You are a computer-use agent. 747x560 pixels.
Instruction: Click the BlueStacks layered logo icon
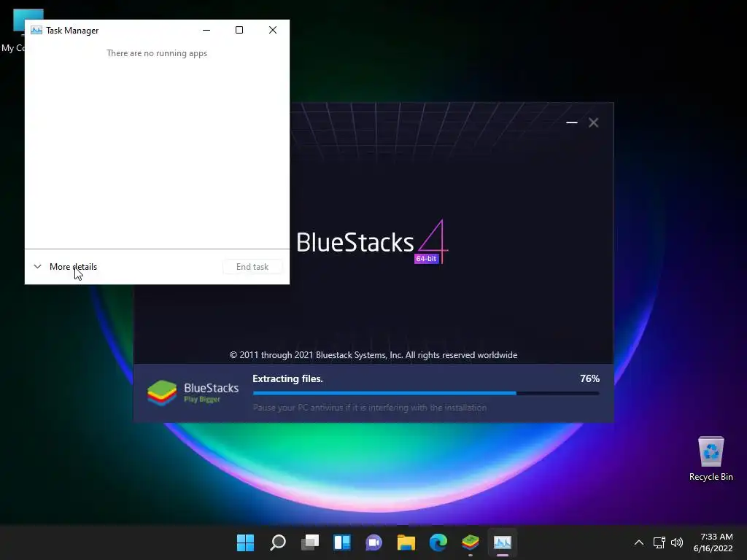pyautogui.click(x=162, y=393)
